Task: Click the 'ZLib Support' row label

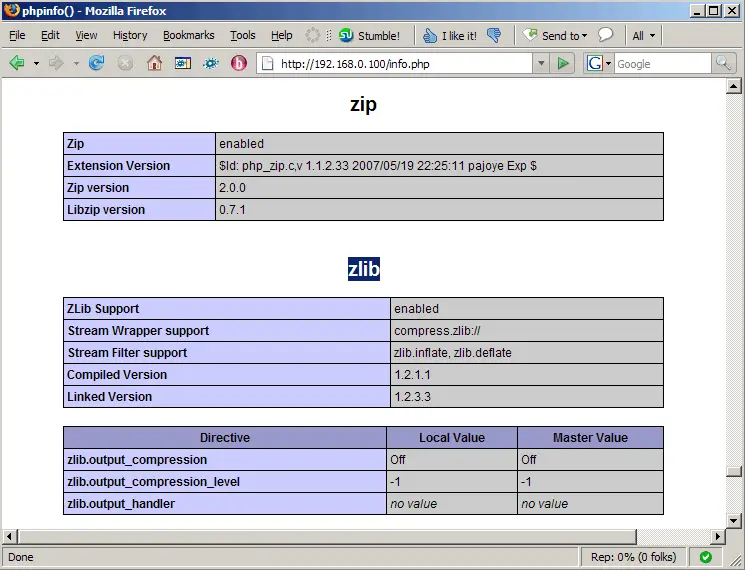Action: 227,309
